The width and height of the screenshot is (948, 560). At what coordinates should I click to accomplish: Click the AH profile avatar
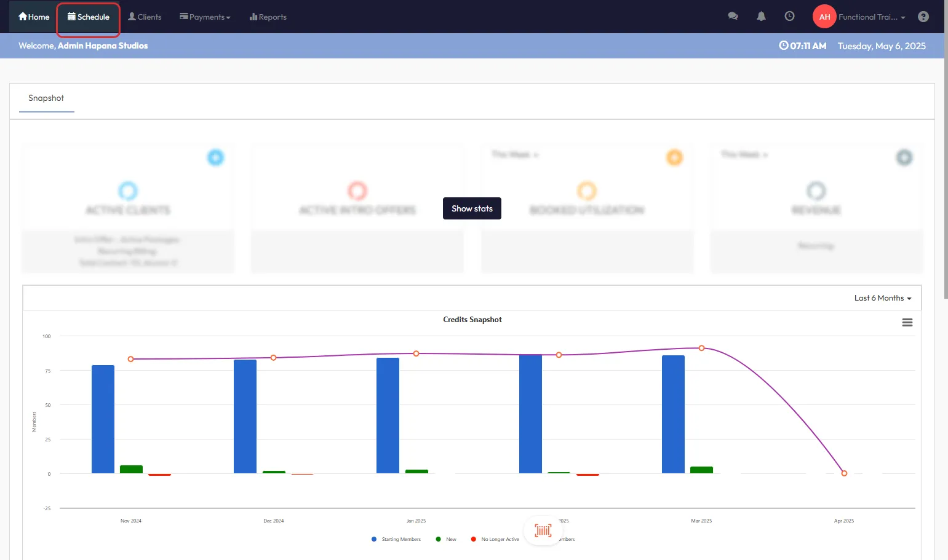(x=824, y=17)
